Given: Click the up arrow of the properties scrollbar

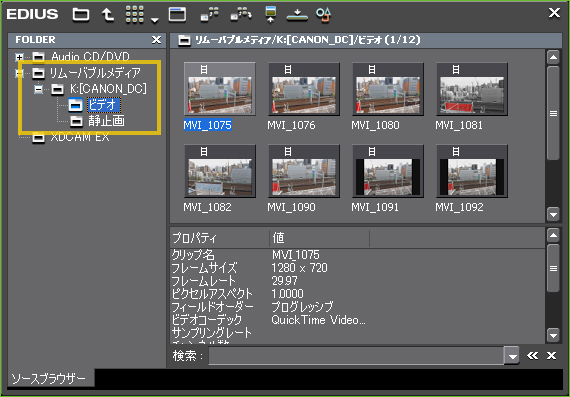Looking at the screenshot, I should (x=553, y=235).
